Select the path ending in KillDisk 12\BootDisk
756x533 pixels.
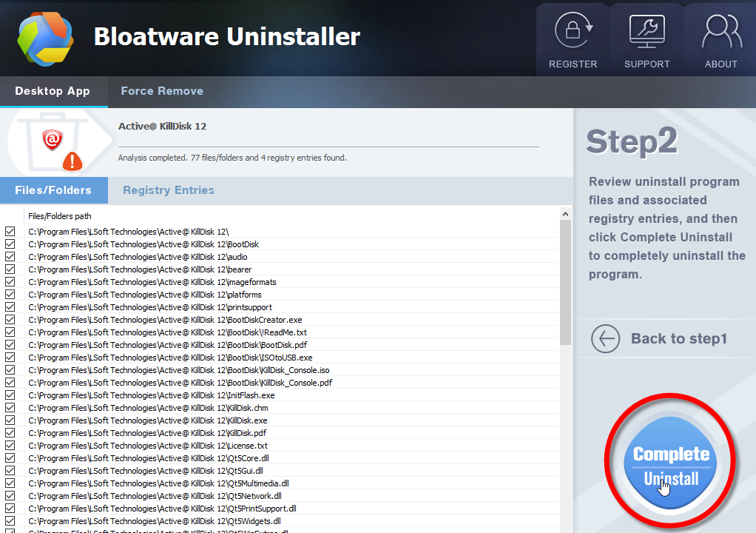pos(144,244)
